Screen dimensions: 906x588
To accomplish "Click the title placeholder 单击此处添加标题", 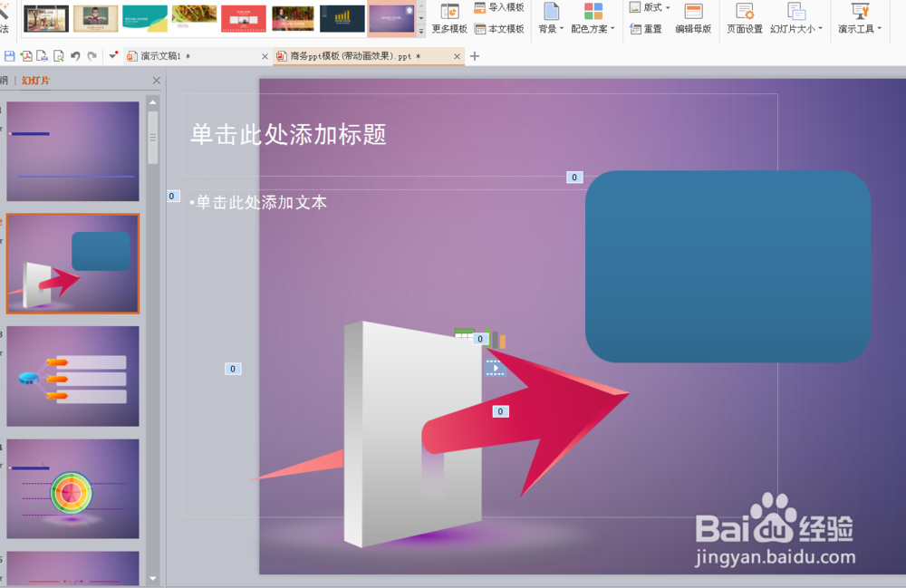I will pyautogui.click(x=288, y=135).
